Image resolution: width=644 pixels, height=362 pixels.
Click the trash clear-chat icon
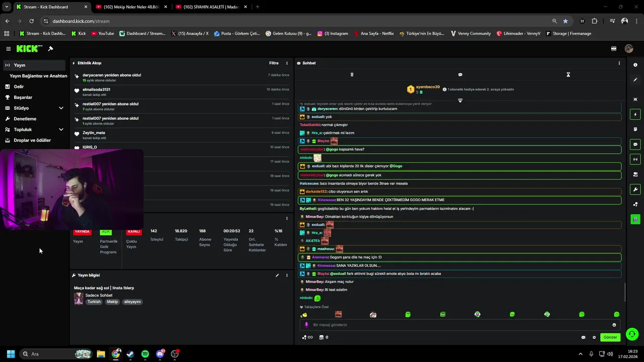pyautogui.click(x=352, y=74)
